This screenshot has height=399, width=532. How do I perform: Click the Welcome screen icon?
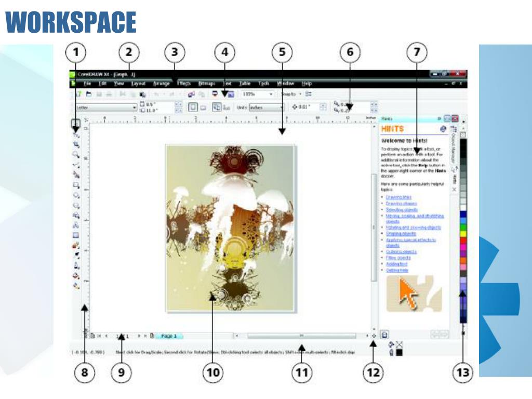pyautogui.click(x=230, y=95)
